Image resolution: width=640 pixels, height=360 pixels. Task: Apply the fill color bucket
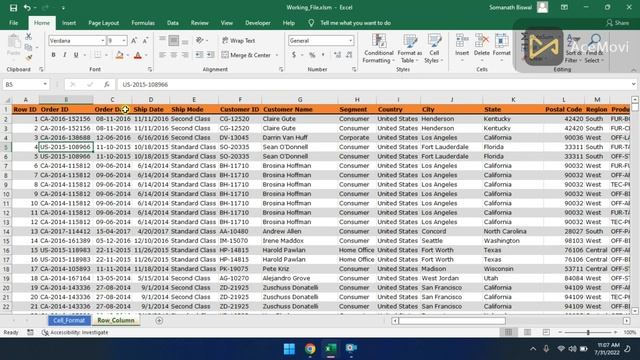coord(120,55)
